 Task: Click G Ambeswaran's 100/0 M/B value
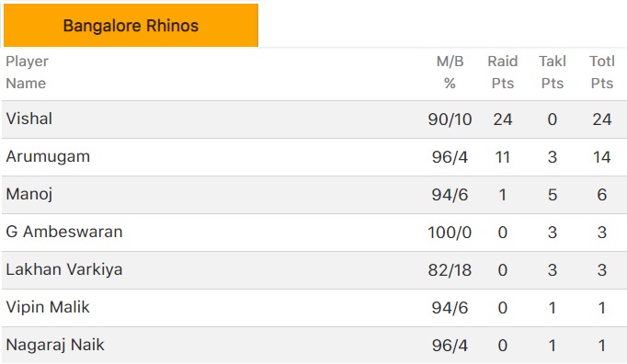click(x=450, y=233)
